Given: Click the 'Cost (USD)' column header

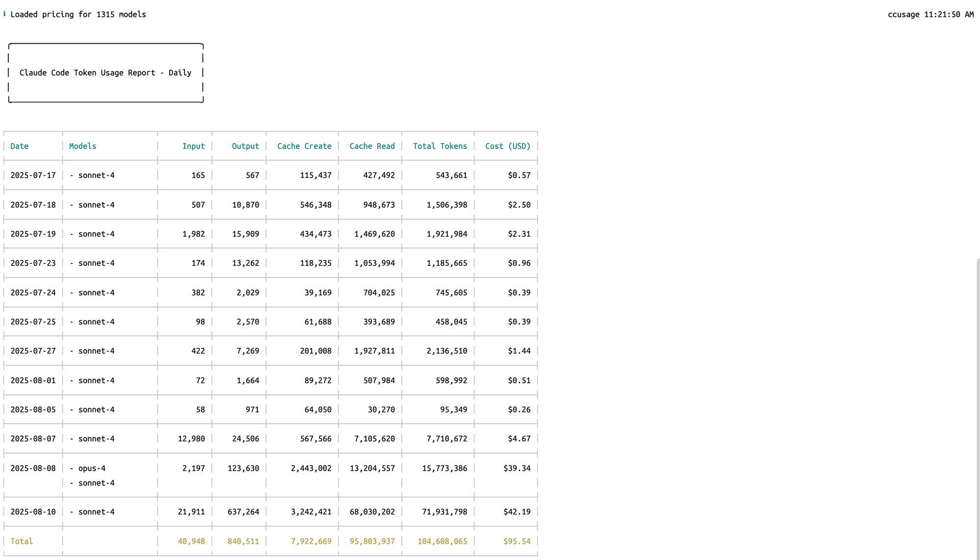Looking at the screenshot, I should tap(508, 146).
